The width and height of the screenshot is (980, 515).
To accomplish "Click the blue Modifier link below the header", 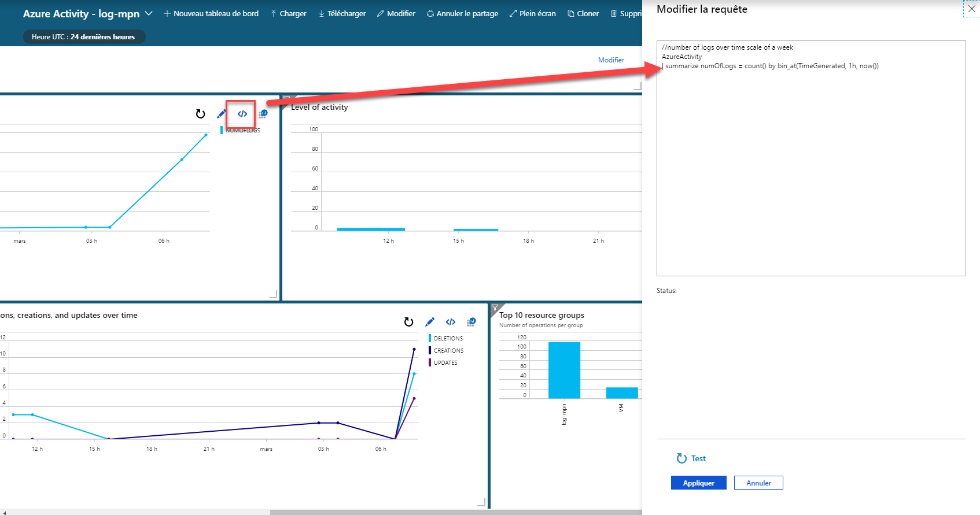I will click(611, 60).
